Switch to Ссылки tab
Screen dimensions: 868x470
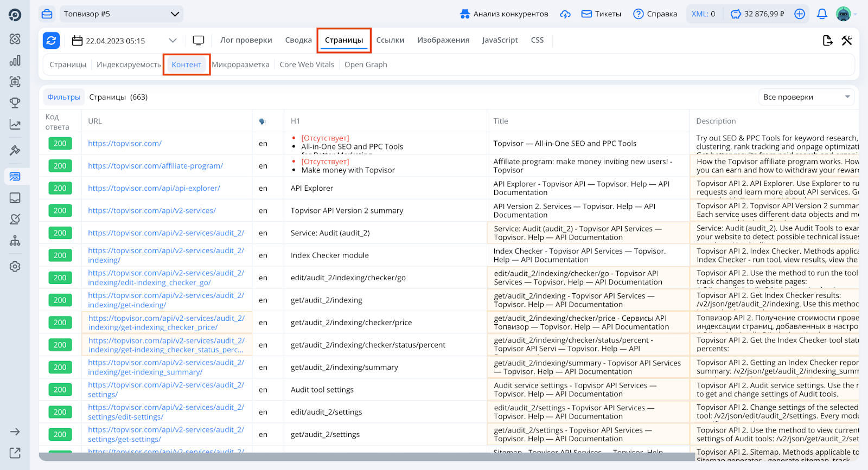tap(390, 40)
